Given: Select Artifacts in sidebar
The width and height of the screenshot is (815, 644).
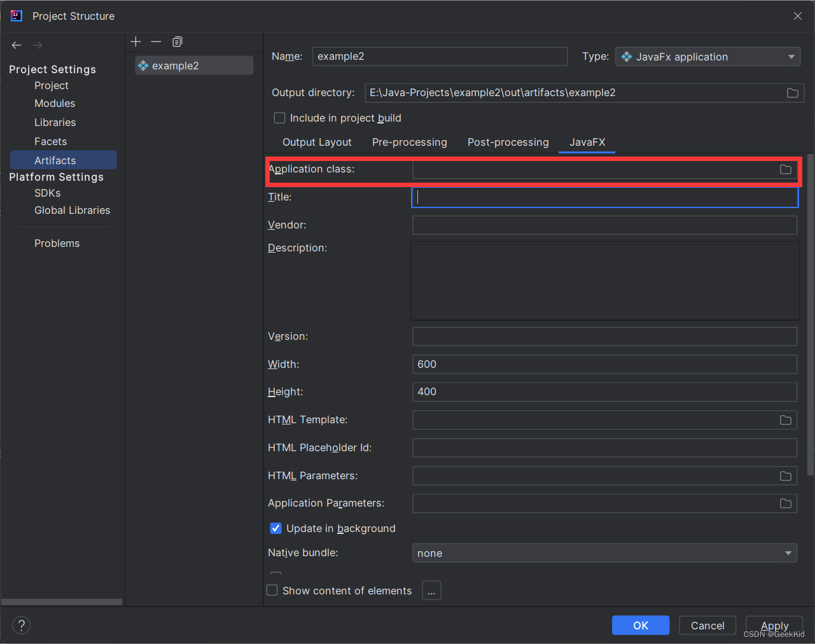Looking at the screenshot, I should click(63, 160).
